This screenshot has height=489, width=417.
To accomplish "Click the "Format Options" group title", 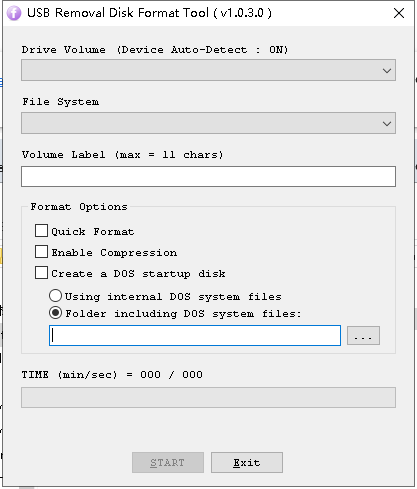I will click(79, 207).
